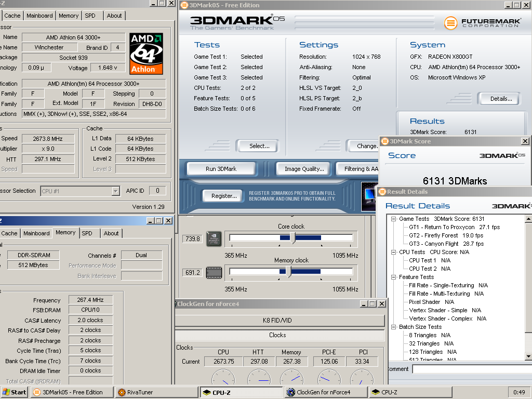This screenshot has height=399, width=532.
Task: Click the memory chip icon beside Memory clock
Action: [x=214, y=272]
